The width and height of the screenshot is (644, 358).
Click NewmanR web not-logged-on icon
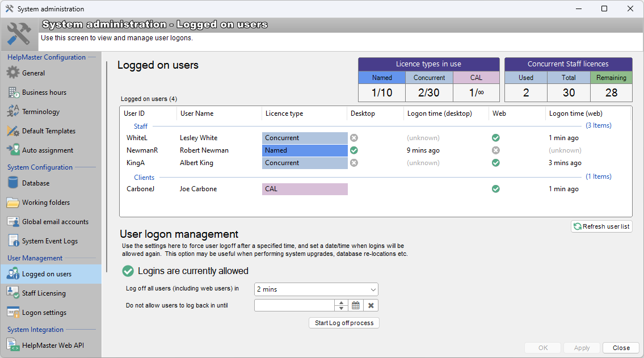[496, 150]
